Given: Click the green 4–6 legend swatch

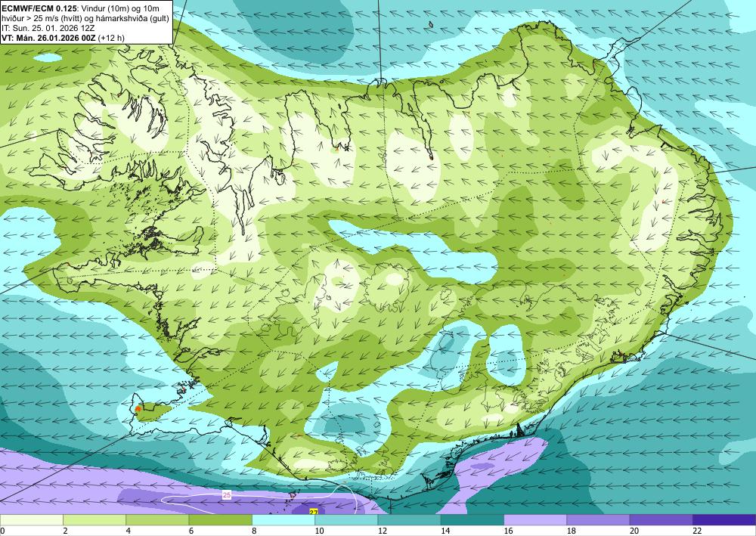Looking at the screenshot, I should click(x=157, y=520).
